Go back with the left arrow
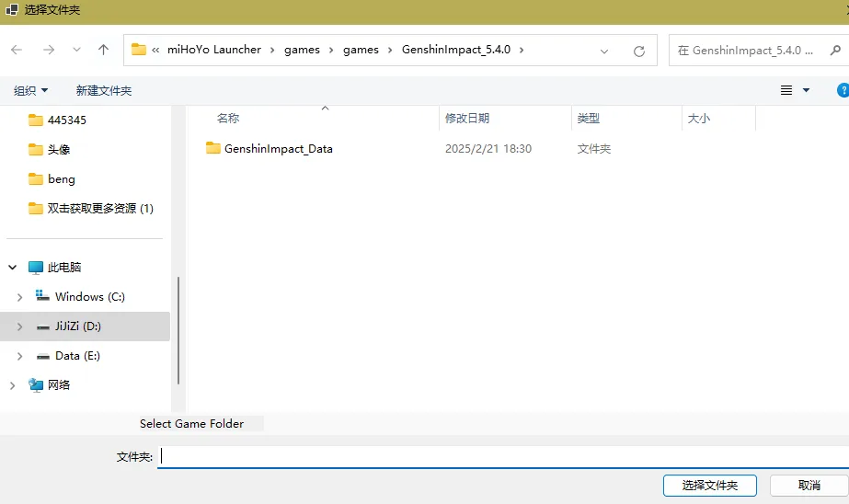The image size is (849, 504). click(17, 50)
